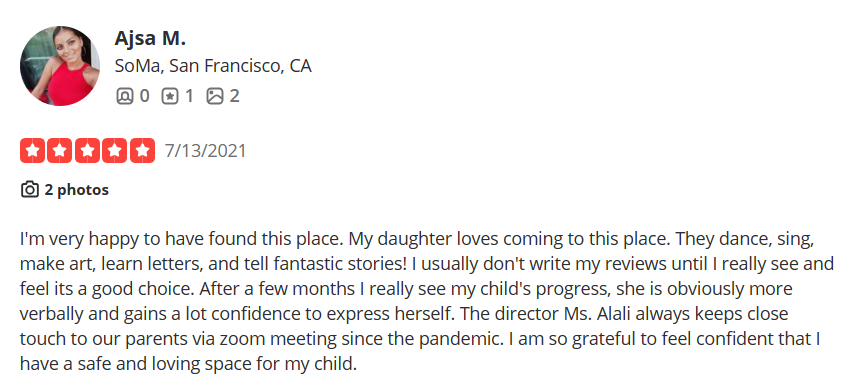Screen dimensions: 852x377
Task: Click the review count number 1
Action: tap(189, 96)
